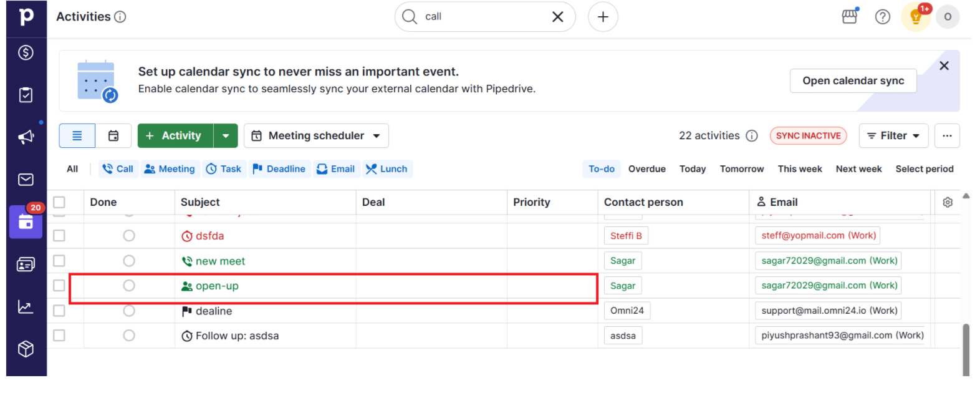Switch to calendar view icon
This screenshot has width=980, height=393.
tap(113, 135)
